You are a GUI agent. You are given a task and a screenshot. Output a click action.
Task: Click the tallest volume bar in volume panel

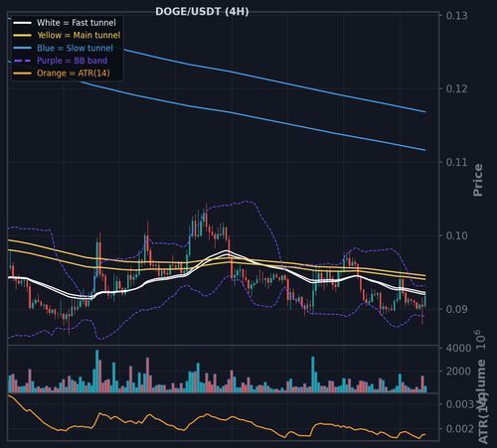pyautogui.click(x=97, y=372)
